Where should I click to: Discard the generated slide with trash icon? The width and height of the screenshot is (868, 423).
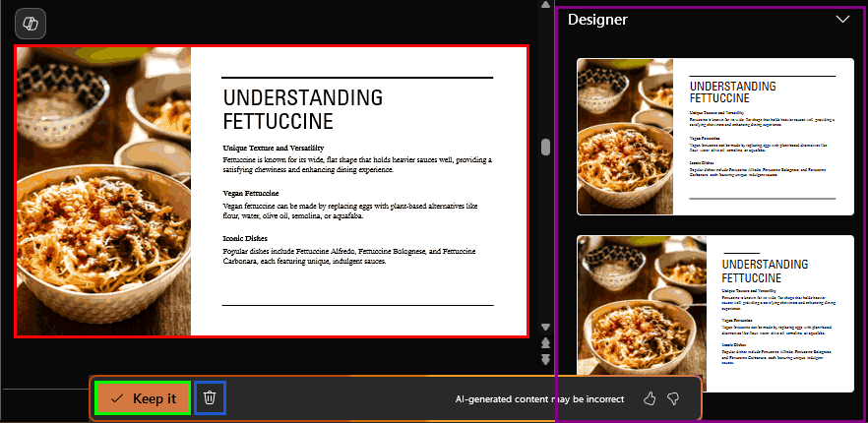(210, 398)
